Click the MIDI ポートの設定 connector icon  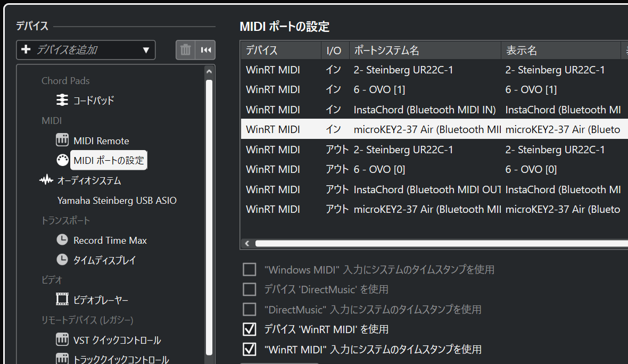(62, 160)
